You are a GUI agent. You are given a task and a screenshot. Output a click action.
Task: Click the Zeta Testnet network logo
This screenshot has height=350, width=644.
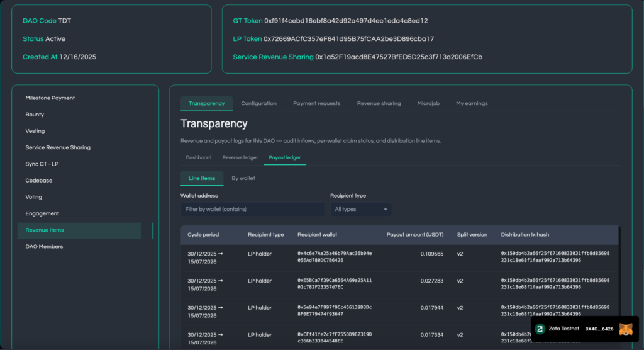coord(540,329)
